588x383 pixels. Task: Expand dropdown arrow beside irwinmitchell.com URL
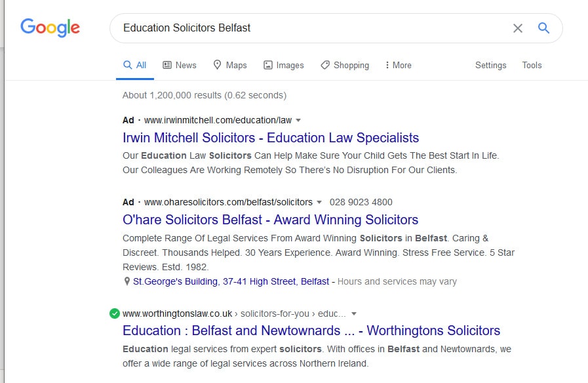click(x=298, y=121)
